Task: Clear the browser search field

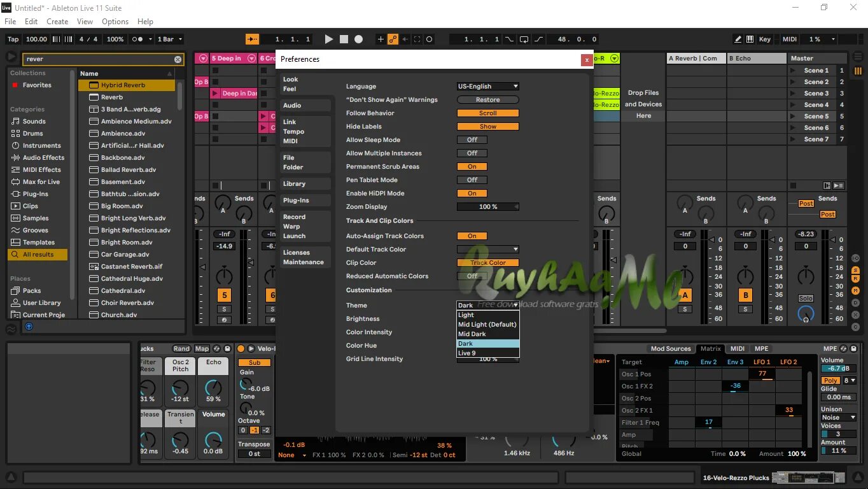Action: (x=178, y=59)
